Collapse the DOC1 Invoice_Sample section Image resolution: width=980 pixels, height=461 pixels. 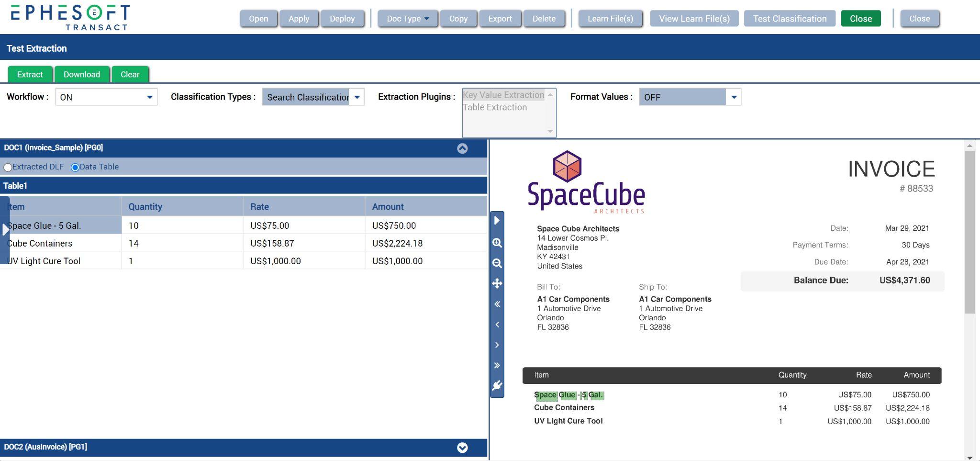tap(462, 148)
